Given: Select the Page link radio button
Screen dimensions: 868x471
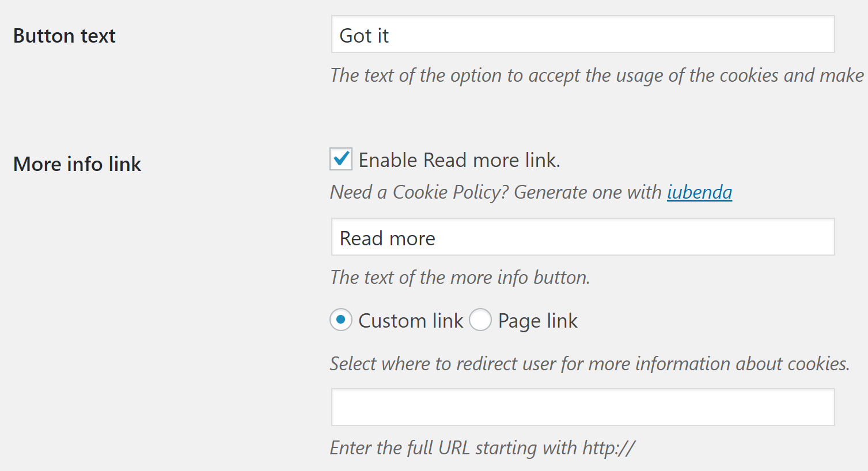Looking at the screenshot, I should [x=480, y=320].
